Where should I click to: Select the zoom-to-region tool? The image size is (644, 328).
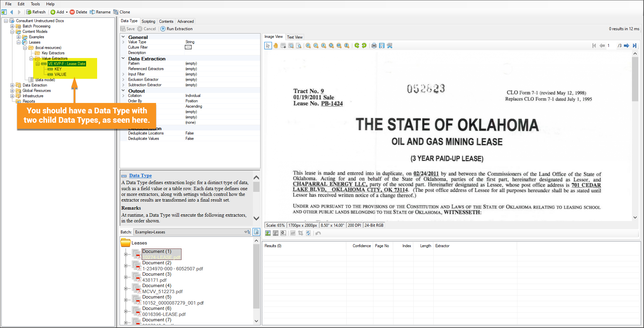(291, 46)
